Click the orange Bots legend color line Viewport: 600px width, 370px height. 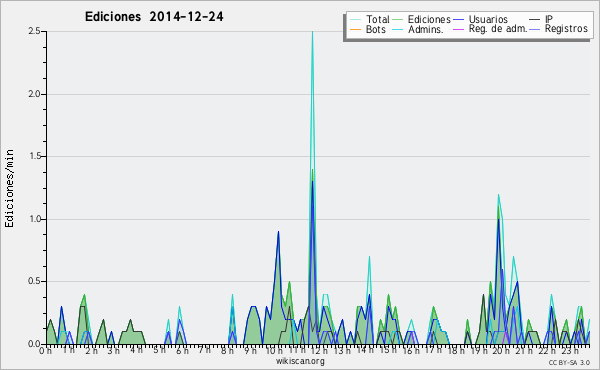pyautogui.click(x=355, y=29)
